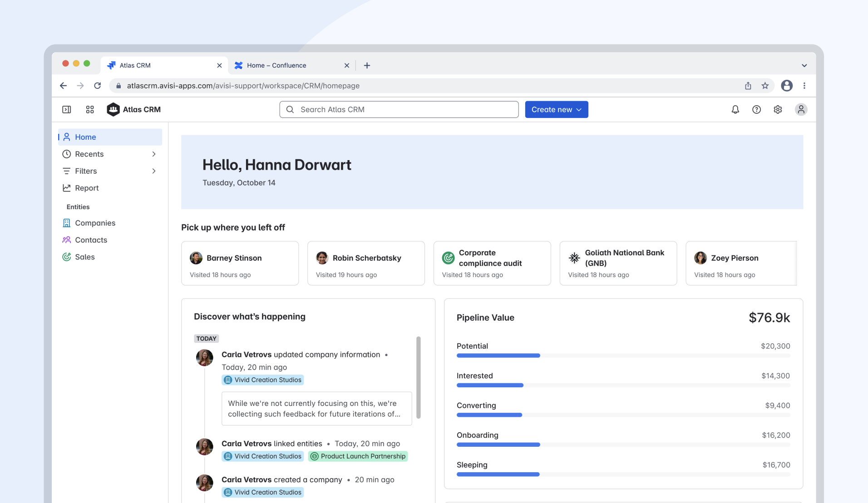Open Companies entity list

110,223
